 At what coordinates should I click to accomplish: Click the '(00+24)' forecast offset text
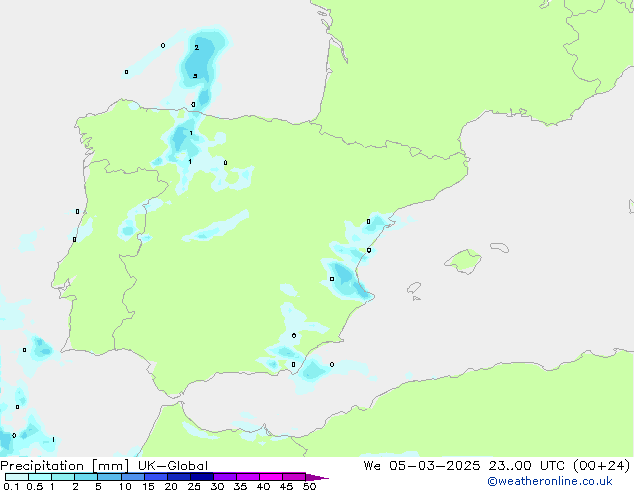[x=601, y=466]
